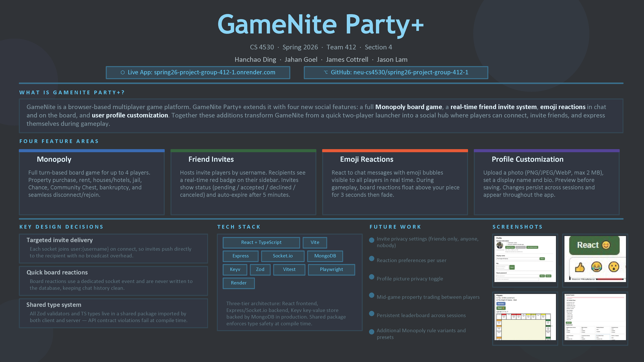This screenshot has width=644, height=362.
Task: Click the name Jahan Goel
Action: pos(301,60)
